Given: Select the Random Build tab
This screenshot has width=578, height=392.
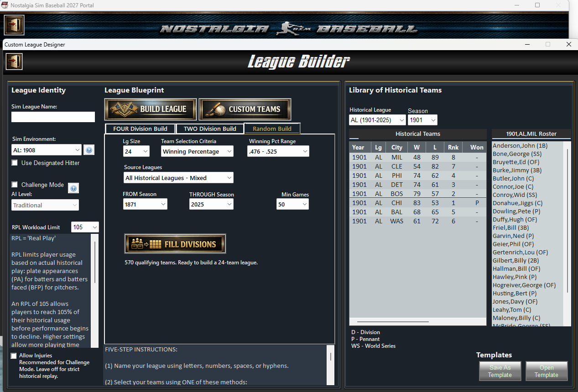Looking at the screenshot, I should coord(272,129).
